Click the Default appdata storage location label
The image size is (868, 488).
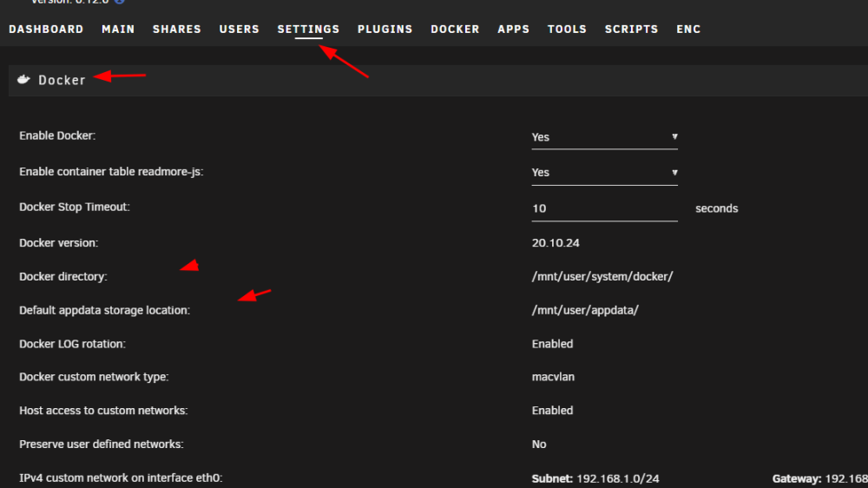pos(105,310)
